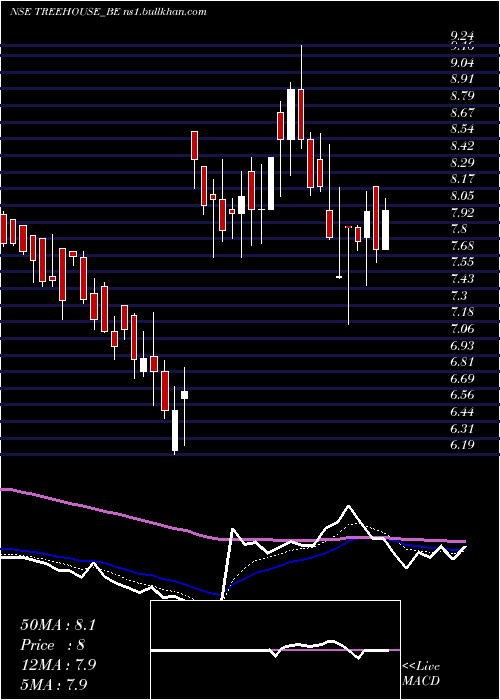Click the 6.81 price axis label

(x=462, y=362)
